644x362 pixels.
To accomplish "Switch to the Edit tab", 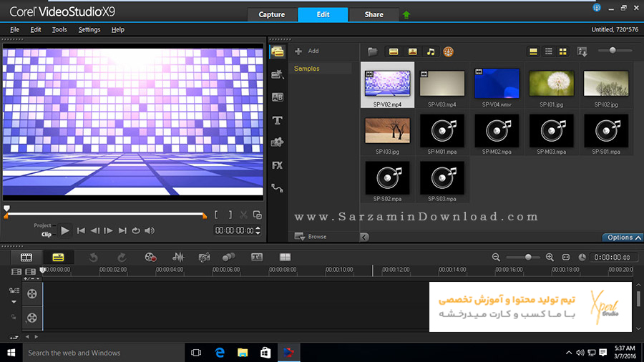I will (x=323, y=14).
